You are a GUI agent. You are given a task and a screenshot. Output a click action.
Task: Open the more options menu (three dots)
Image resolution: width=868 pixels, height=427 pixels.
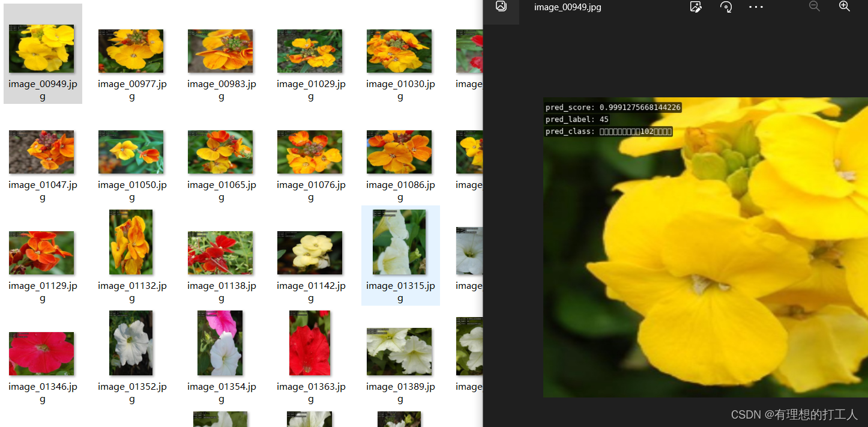(756, 7)
